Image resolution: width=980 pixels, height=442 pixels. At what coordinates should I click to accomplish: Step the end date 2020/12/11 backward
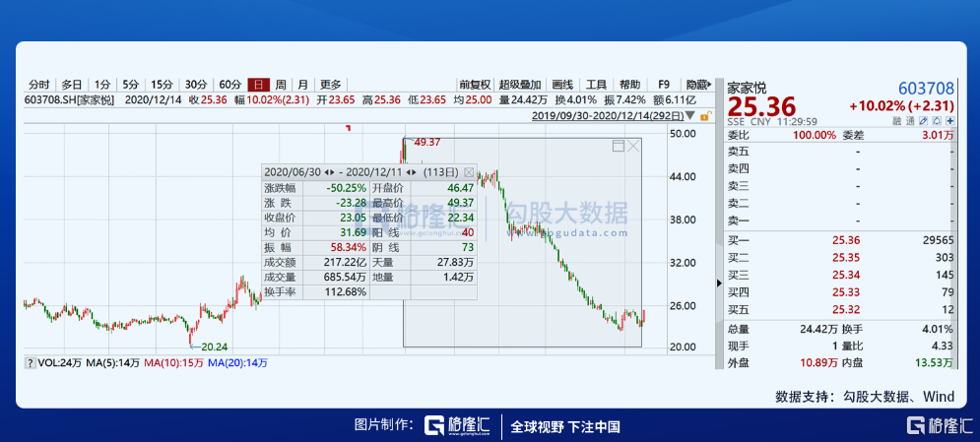(408, 171)
